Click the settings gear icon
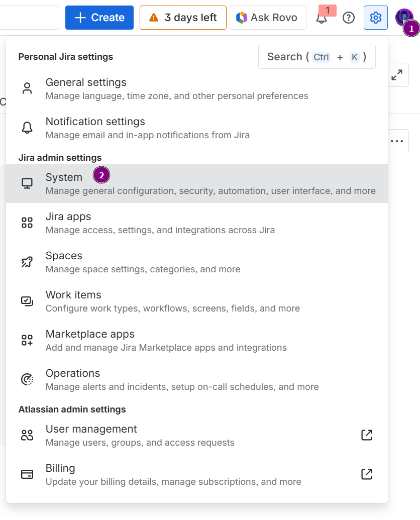 [375, 18]
